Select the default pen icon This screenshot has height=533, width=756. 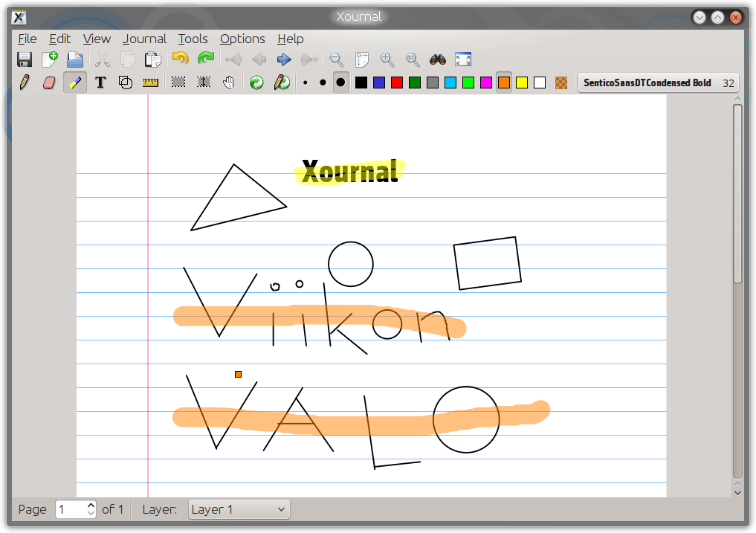tap(282, 83)
